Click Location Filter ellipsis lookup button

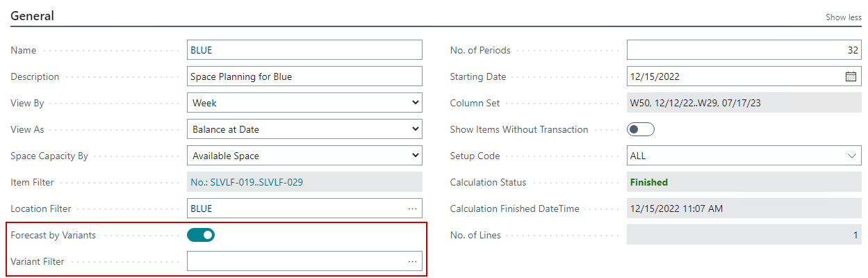(412, 208)
